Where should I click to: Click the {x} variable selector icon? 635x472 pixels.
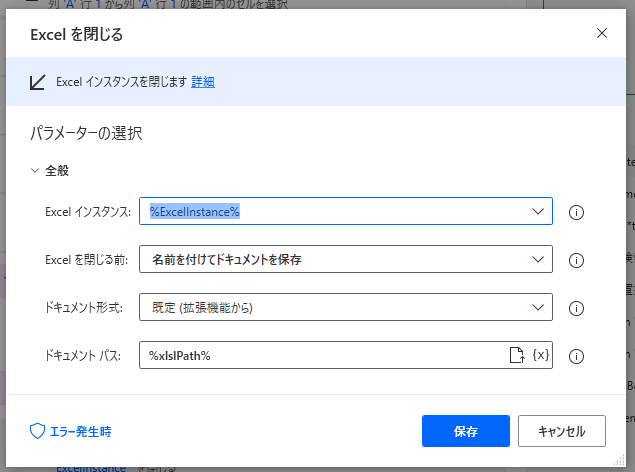tap(540, 355)
